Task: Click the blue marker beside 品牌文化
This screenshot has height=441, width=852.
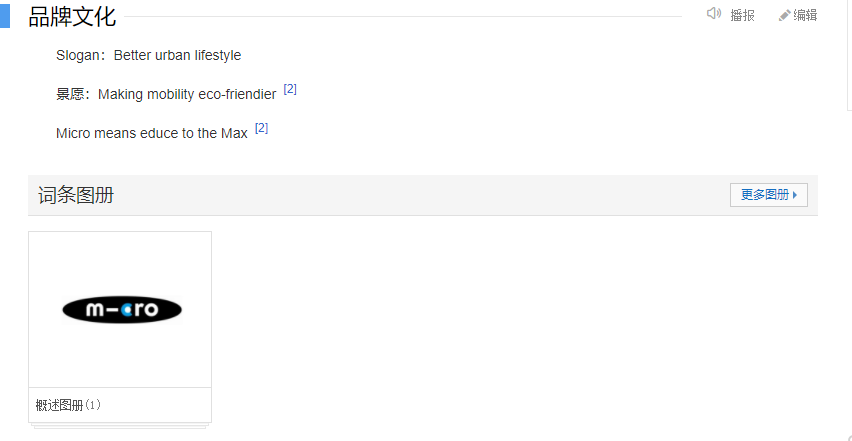Action: (4, 16)
